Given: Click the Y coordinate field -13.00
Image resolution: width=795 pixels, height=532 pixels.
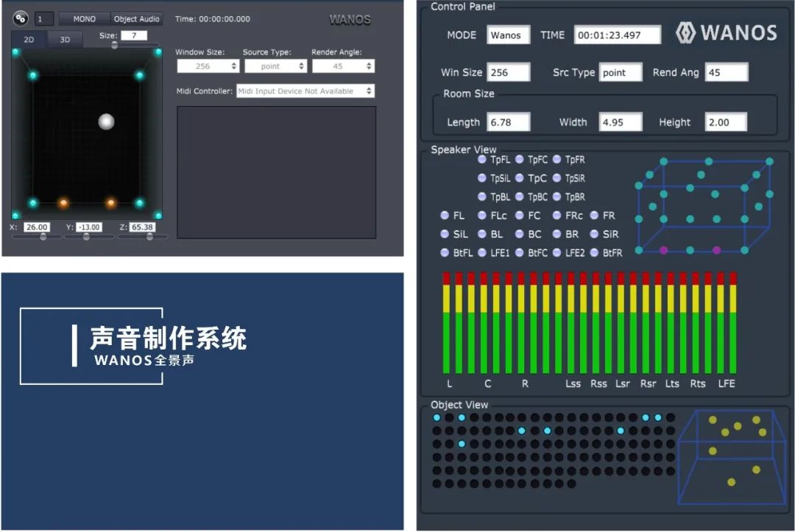Looking at the screenshot, I should pos(89,227).
